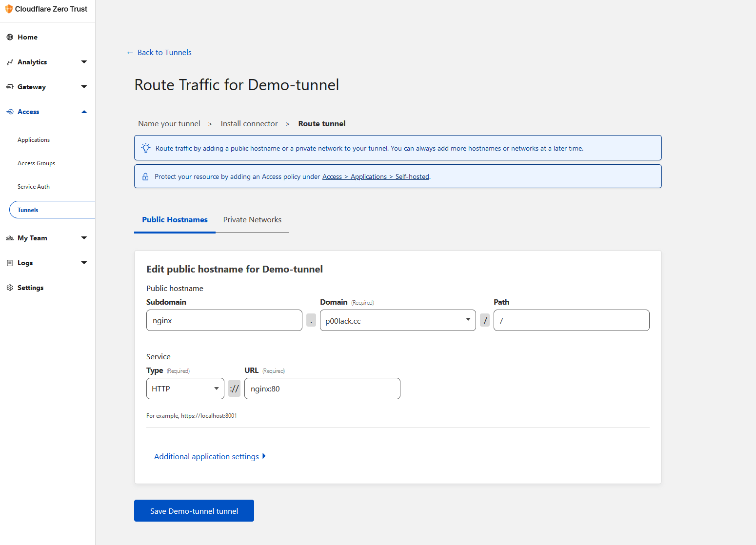Select the Home globe icon in sidebar
Viewport: 756px width, 545px height.
click(x=9, y=37)
